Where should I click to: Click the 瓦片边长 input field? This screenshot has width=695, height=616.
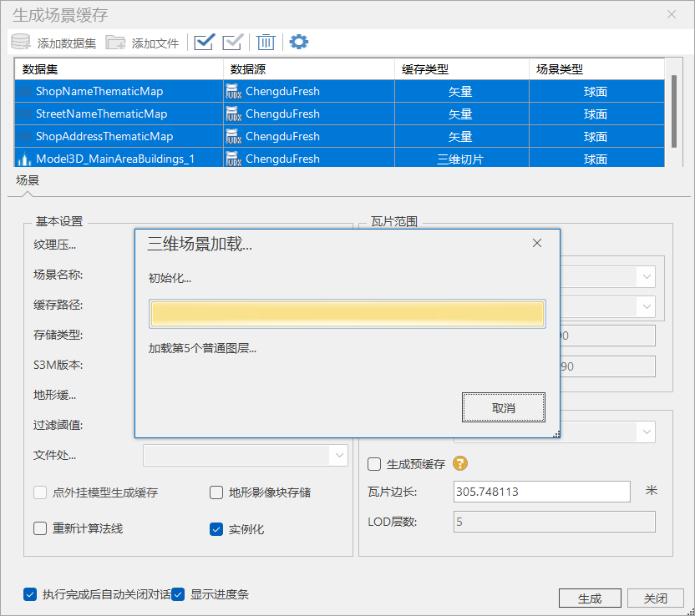point(541,492)
